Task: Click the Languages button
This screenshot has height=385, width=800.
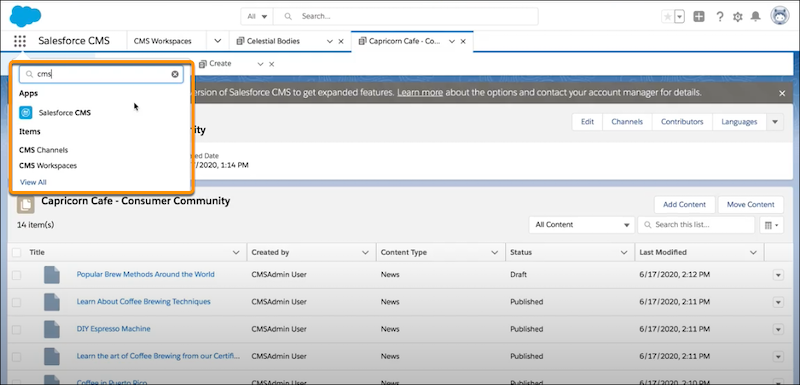Action: point(739,122)
